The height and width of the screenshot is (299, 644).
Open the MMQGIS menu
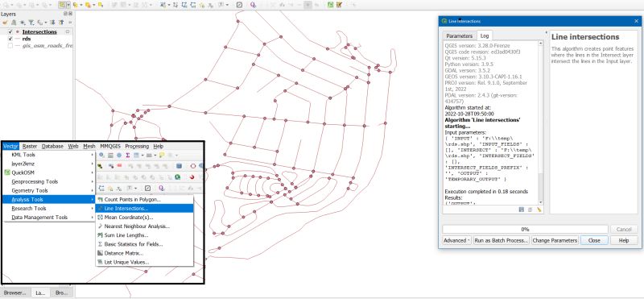110,146
